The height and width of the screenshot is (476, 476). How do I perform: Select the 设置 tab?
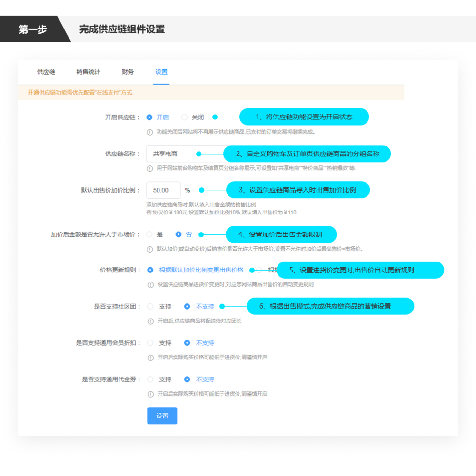click(161, 72)
